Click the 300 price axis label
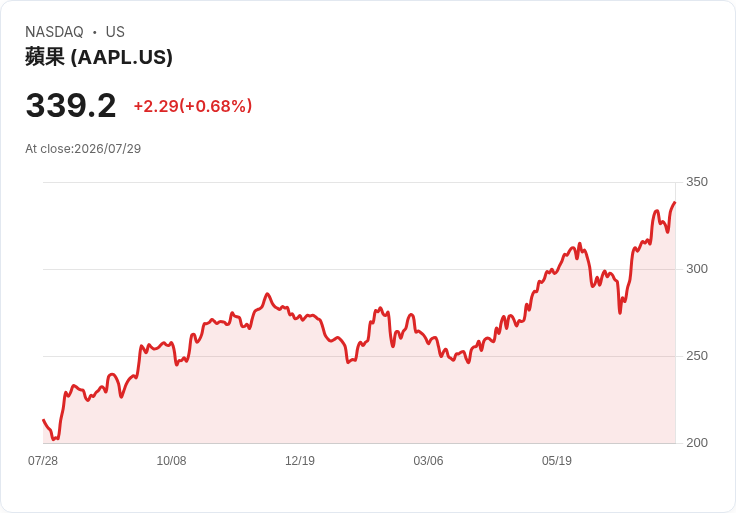 tap(697, 269)
